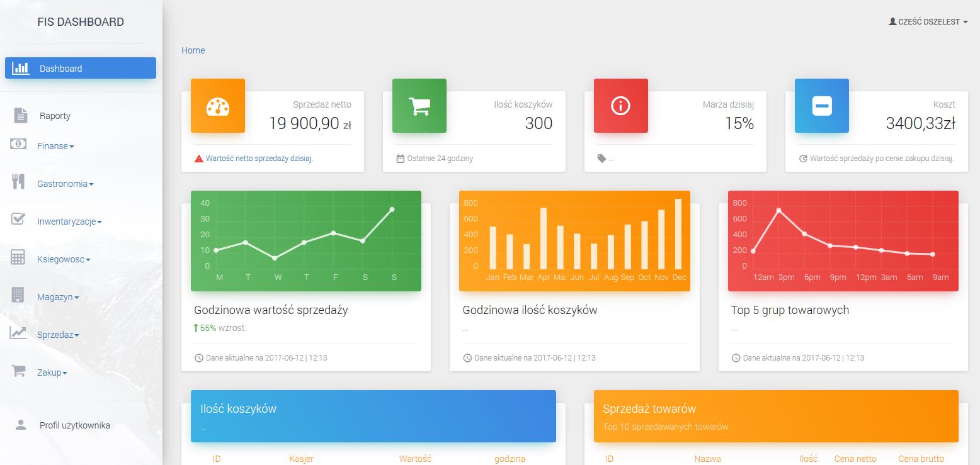Click clock icon under Godzinowa ilość koszyków
The image size is (980, 465).
[467, 358]
